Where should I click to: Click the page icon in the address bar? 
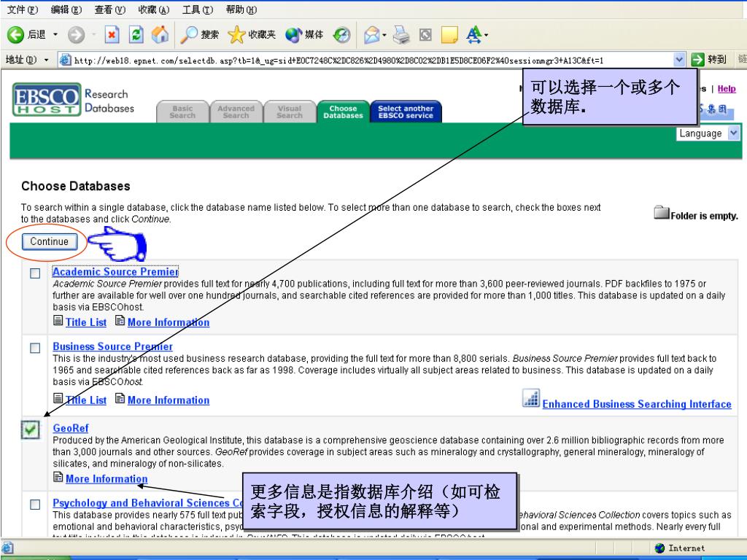click(65, 60)
